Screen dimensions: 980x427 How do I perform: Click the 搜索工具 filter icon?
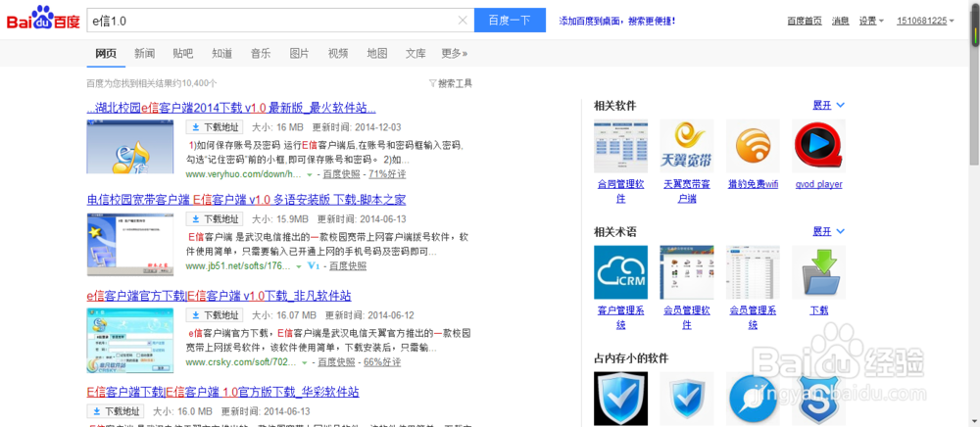pos(432,83)
